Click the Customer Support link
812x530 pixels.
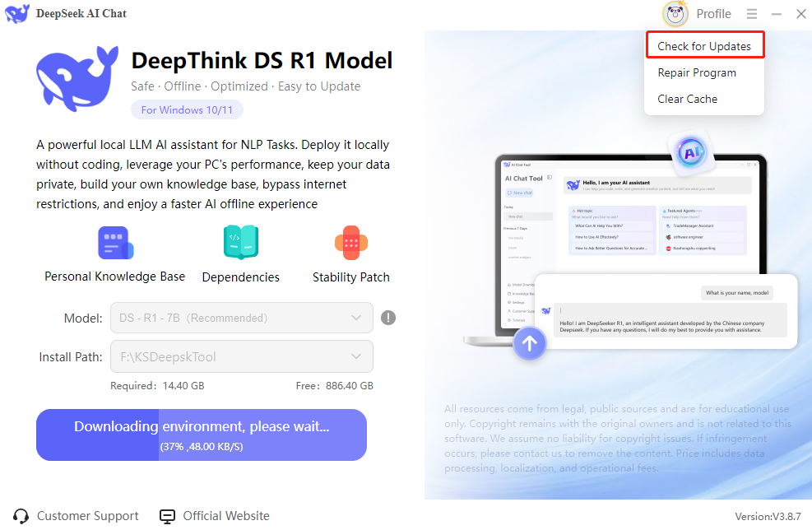pos(87,516)
